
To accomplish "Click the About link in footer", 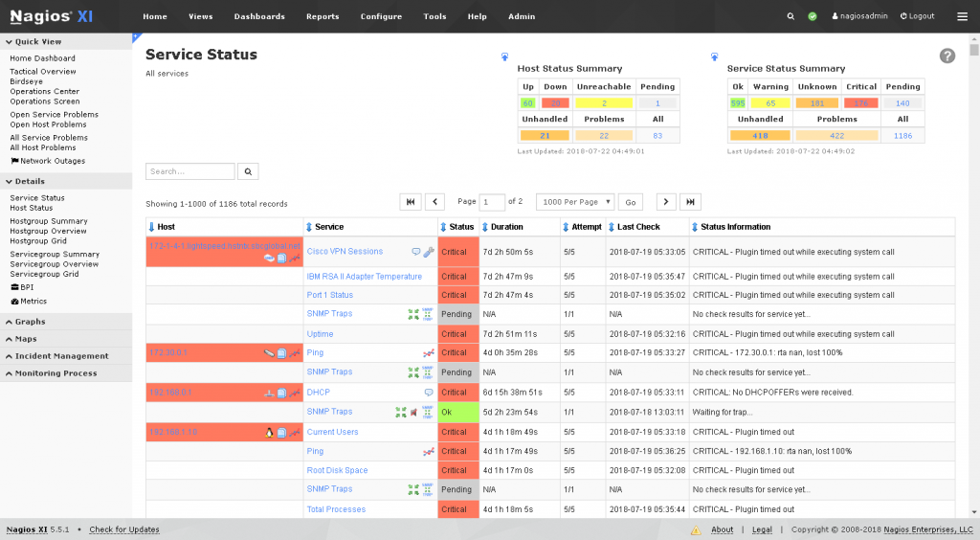I will (722, 529).
